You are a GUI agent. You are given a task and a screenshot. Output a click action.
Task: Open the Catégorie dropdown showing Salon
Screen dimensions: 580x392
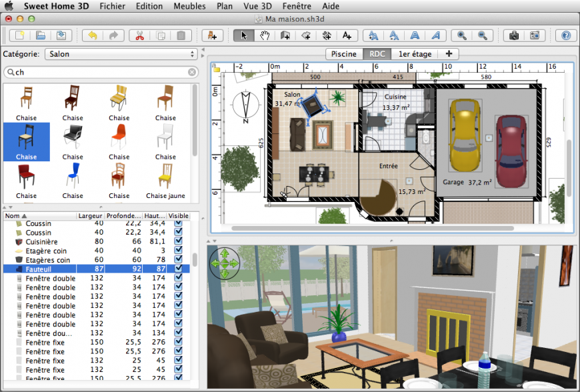pos(121,54)
